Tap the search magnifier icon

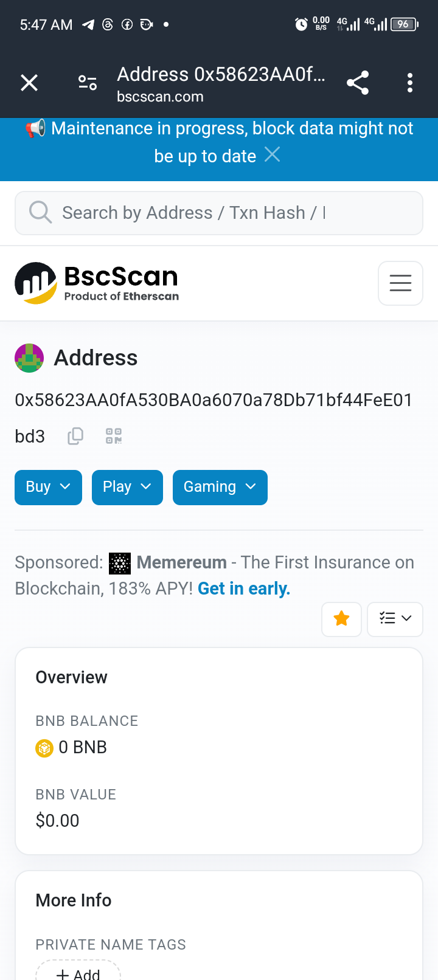point(40,213)
